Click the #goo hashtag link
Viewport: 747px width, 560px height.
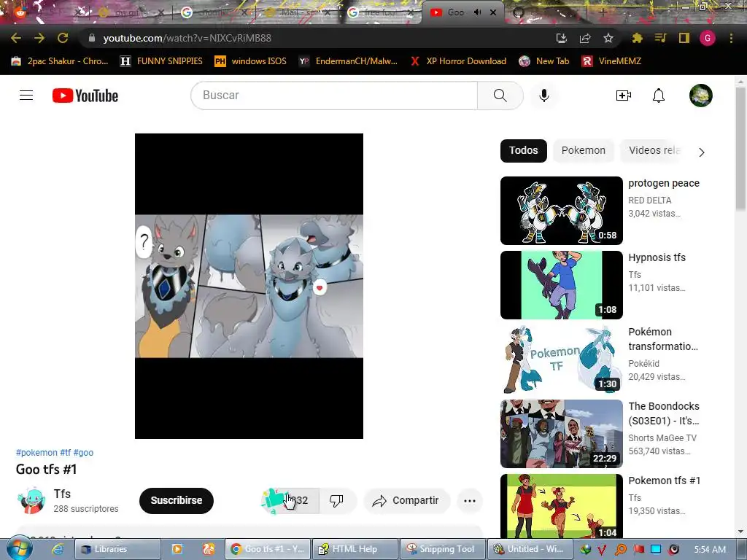pos(83,452)
